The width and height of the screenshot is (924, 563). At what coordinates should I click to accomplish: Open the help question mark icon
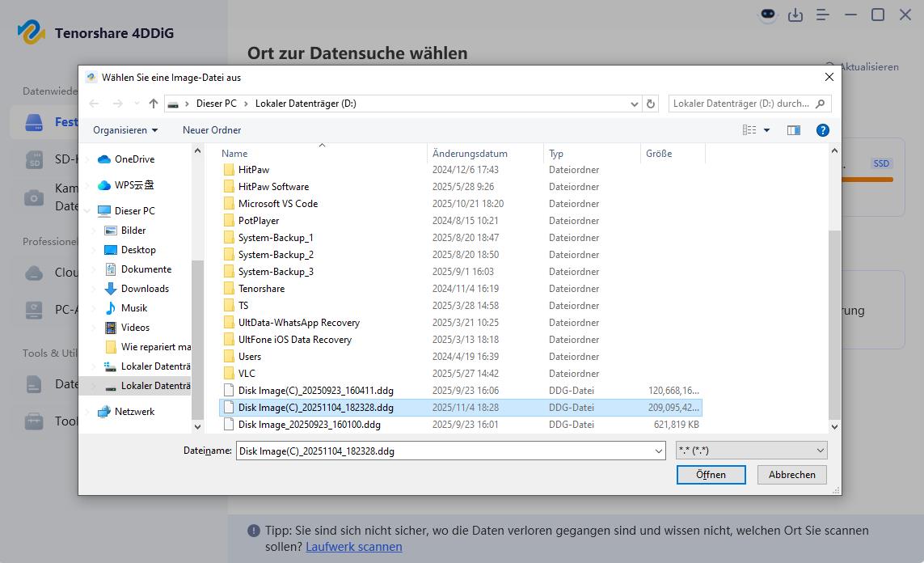tap(822, 130)
